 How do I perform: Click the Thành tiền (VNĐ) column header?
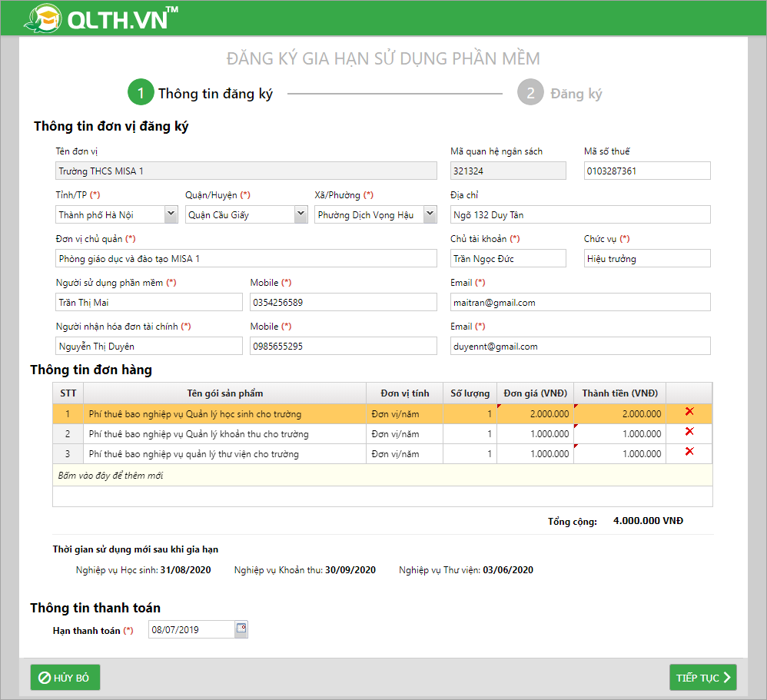619,393
